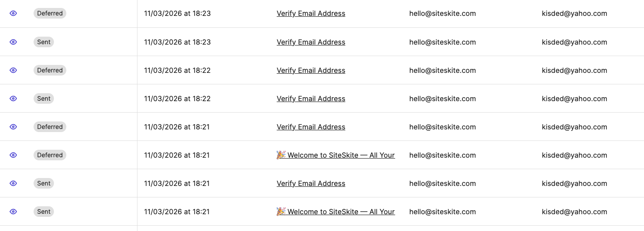Click Verify Email Address link, Deferred 18:22
The image size is (644, 231).
point(311,70)
